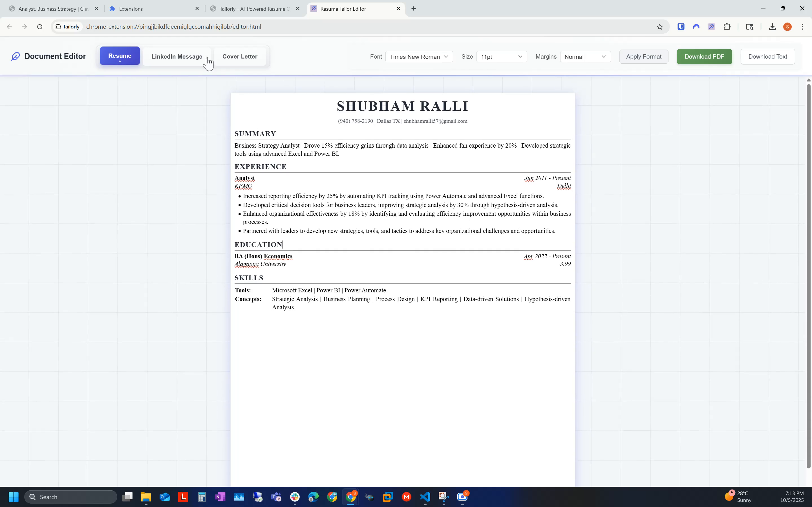Viewport: 812px width, 507px height.
Task: Open the Chrome profile avatar S
Action: 787,27
